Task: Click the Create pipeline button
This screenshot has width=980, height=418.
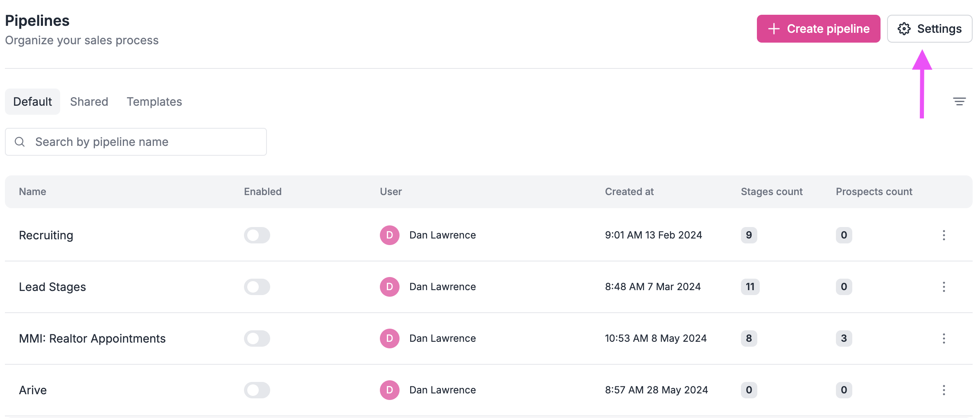Action: pyautogui.click(x=818, y=29)
